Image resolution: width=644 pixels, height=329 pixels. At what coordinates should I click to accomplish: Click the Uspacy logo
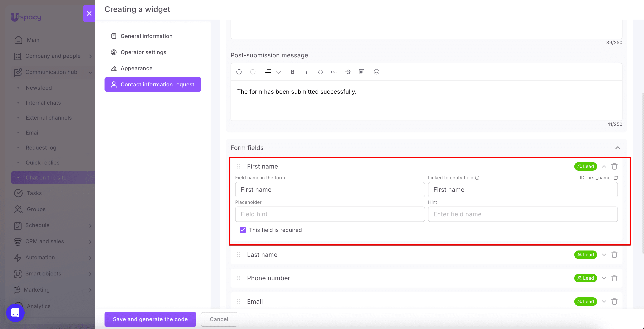tap(26, 17)
